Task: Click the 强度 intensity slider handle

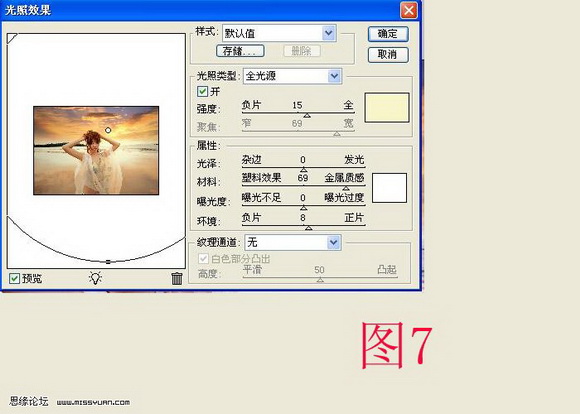Action: 307,115
